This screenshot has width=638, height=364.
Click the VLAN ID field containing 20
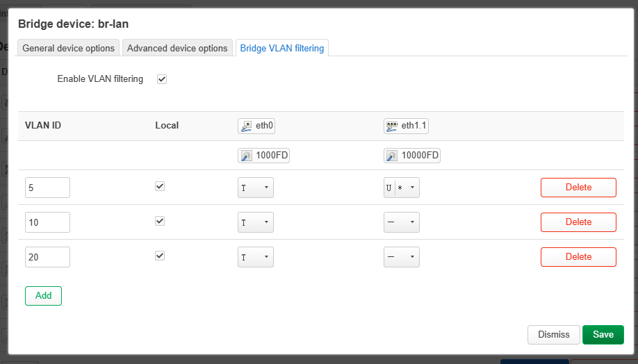click(47, 257)
